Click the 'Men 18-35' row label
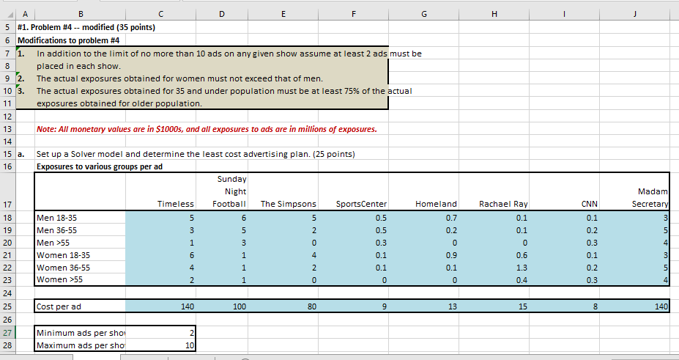 [x=80, y=218]
